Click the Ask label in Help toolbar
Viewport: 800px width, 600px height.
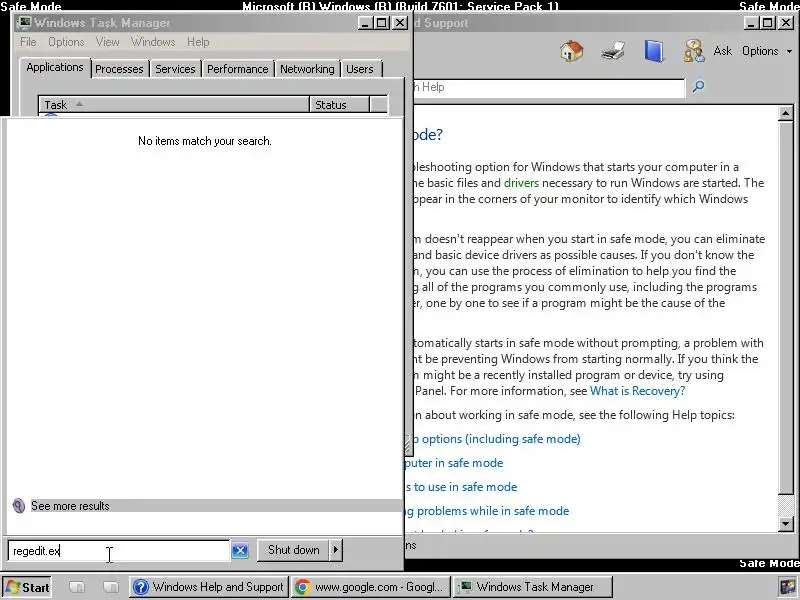[x=722, y=51]
